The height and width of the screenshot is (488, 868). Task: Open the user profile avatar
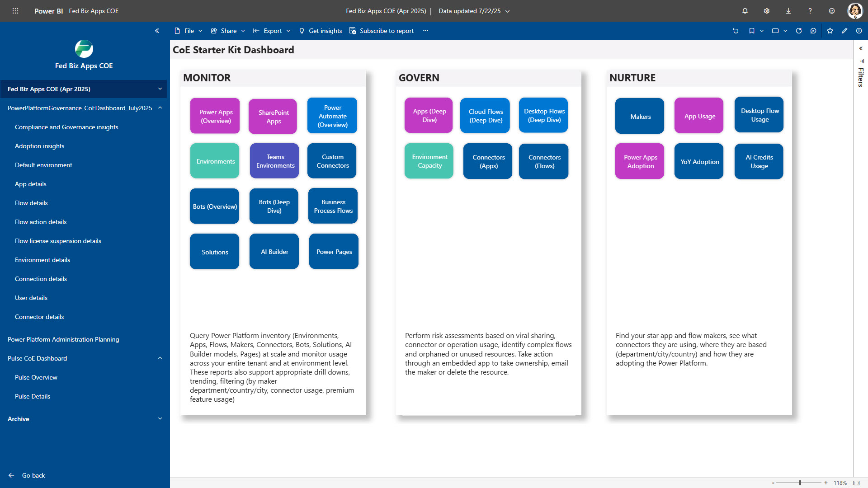855,11
